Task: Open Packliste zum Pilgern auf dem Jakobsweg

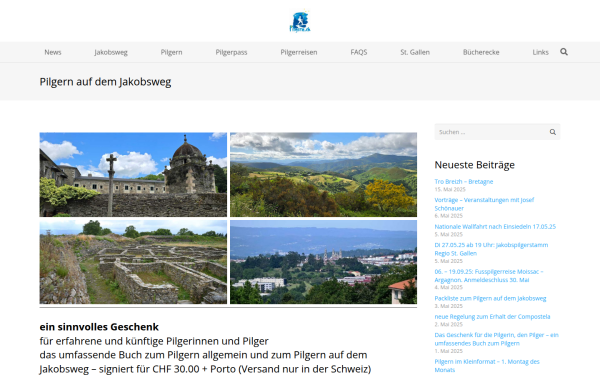Action: tap(491, 298)
